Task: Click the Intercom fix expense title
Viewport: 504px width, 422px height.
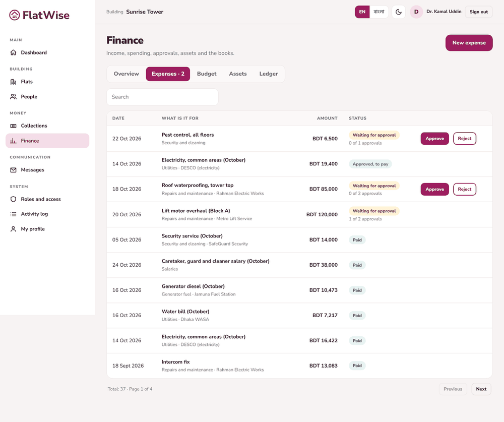Action: 175,362
